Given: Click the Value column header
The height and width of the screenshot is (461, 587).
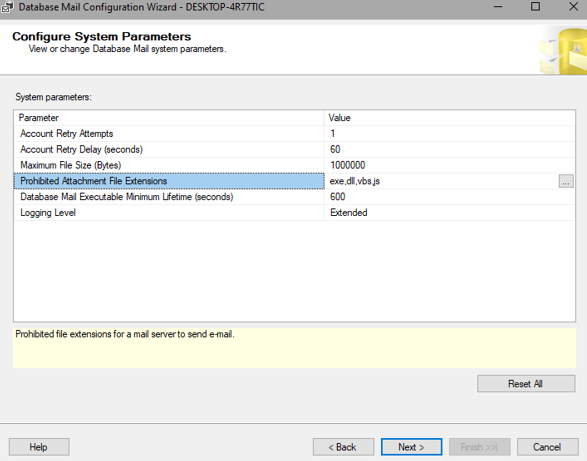Looking at the screenshot, I should click(x=450, y=118).
